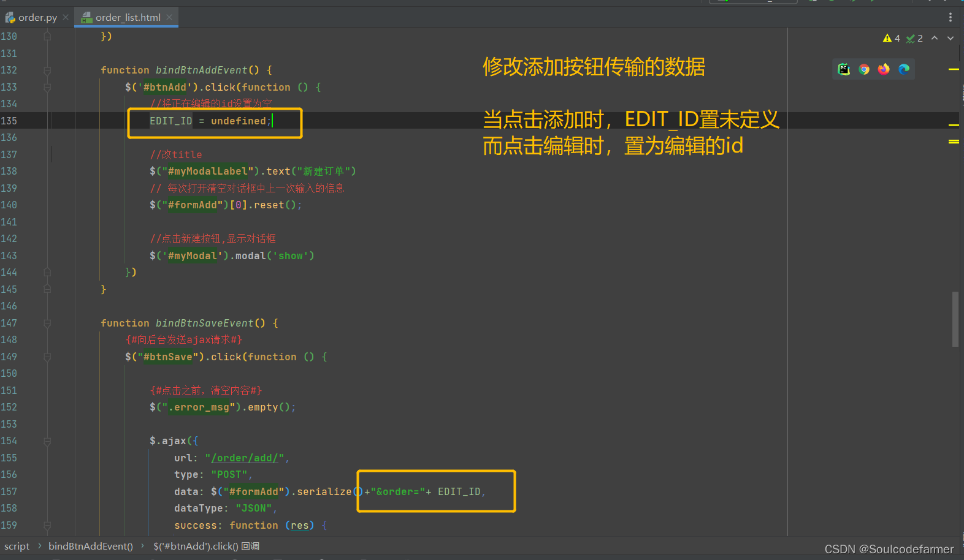Jump to top warning stripe mark
The height and width of the screenshot is (560, 964).
[954, 69]
